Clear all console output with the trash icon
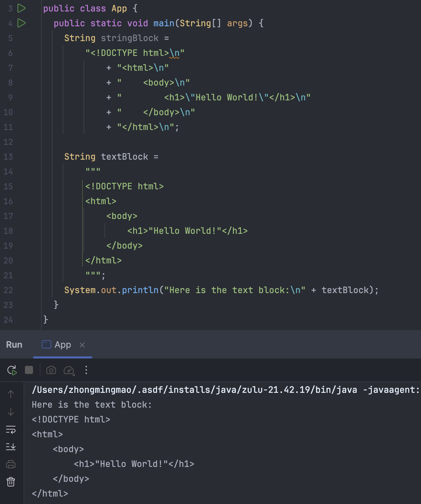 coord(11,482)
